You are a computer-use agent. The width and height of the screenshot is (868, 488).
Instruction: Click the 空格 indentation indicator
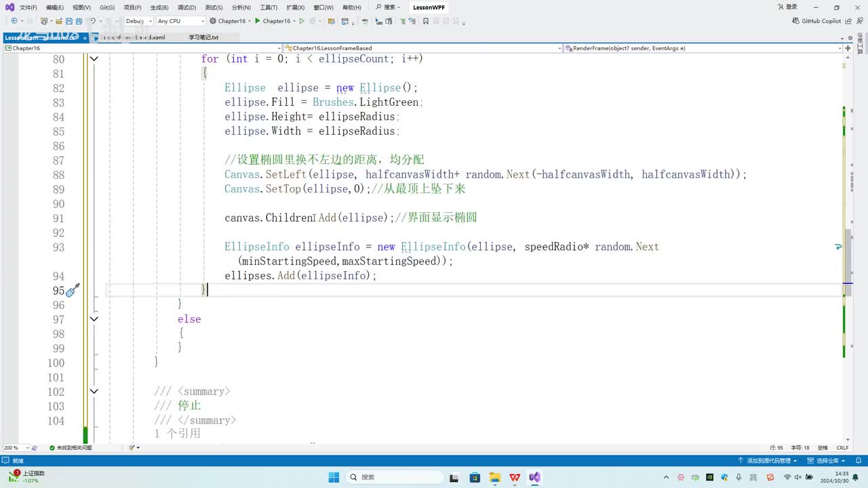point(823,447)
